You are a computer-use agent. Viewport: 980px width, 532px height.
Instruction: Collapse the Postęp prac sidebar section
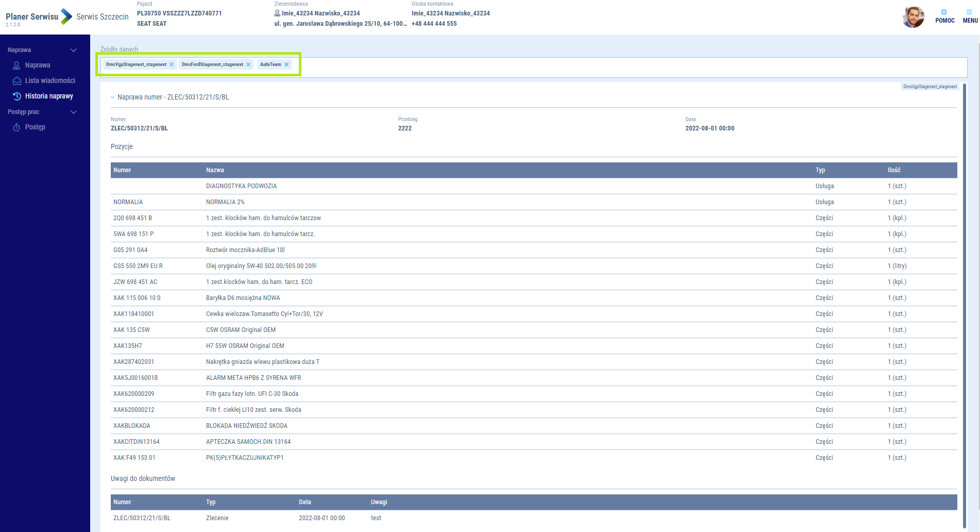tap(73, 112)
